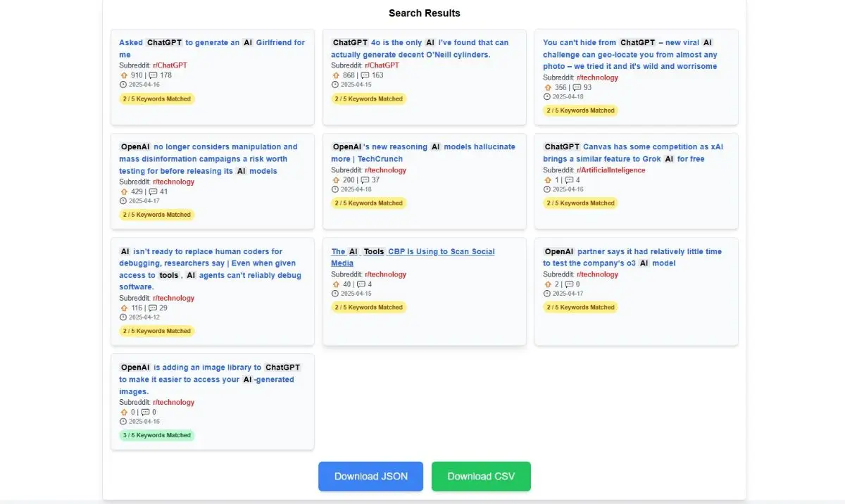Click clock icon on geo-locate challenge post
Image resolution: width=845 pixels, height=504 pixels.
(x=547, y=96)
